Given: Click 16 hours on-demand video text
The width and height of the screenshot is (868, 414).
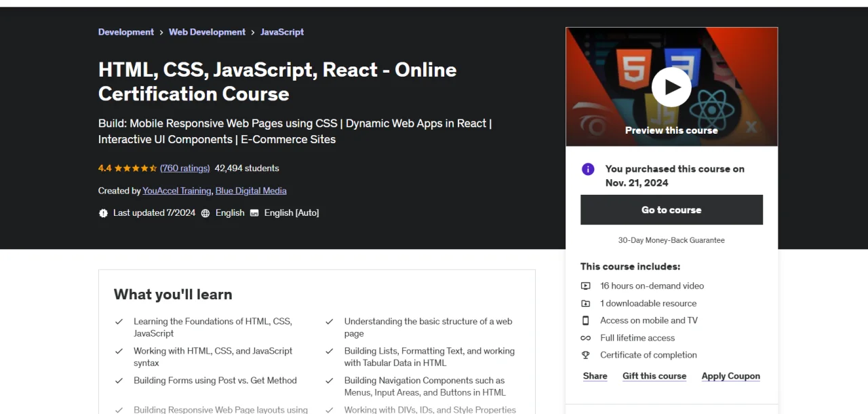Looking at the screenshot, I should 652,286.
